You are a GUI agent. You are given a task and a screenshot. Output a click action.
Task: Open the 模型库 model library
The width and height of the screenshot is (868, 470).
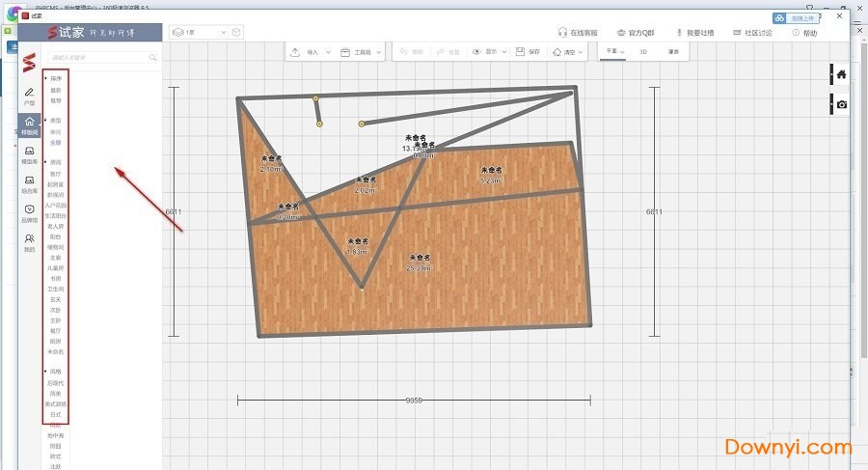[x=30, y=155]
